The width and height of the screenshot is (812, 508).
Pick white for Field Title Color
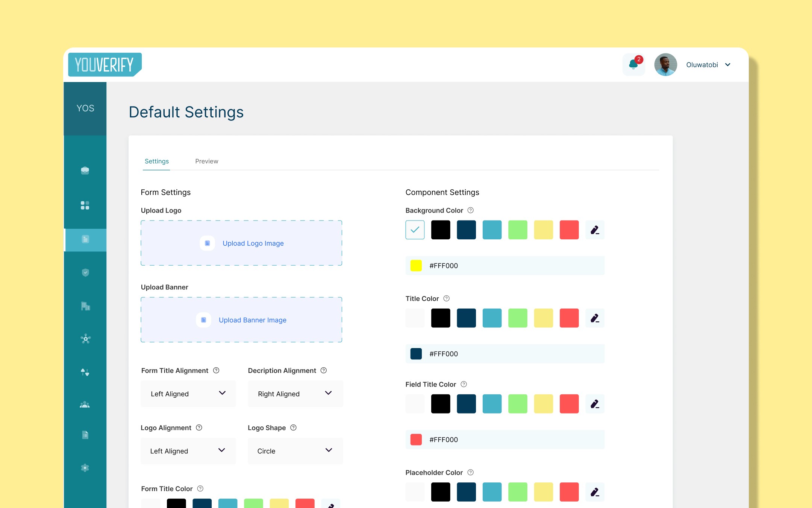(415, 404)
